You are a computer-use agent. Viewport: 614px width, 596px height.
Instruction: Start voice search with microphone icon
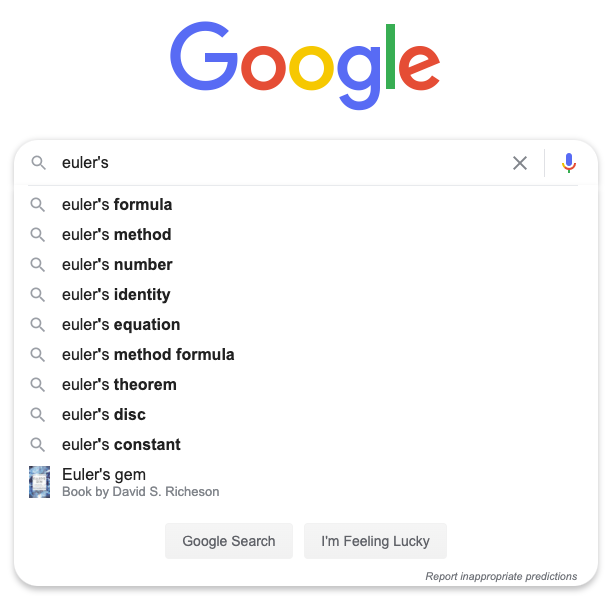(x=569, y=163)
